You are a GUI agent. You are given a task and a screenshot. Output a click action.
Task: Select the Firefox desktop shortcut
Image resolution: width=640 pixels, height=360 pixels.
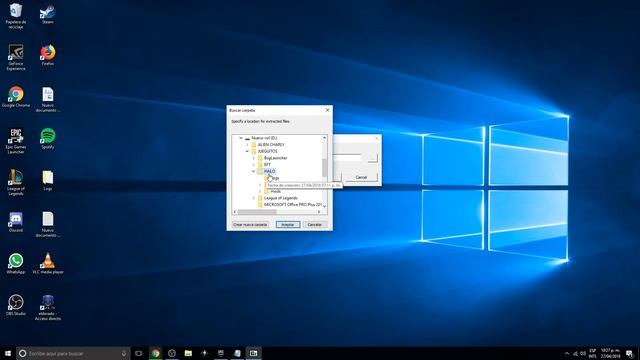pos(48,56)
